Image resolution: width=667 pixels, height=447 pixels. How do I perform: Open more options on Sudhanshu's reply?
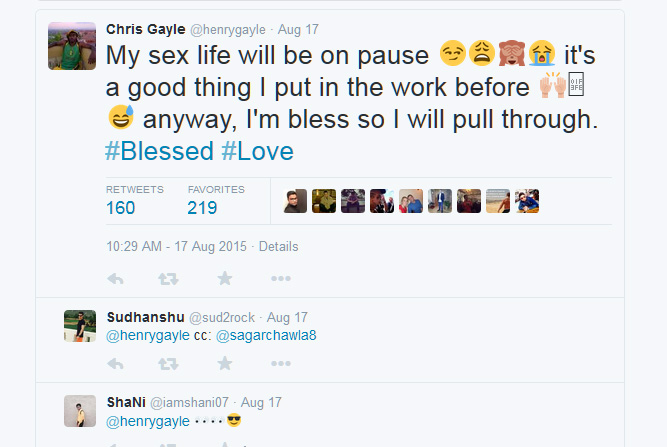pyautogui.click(x=281, y=363)
